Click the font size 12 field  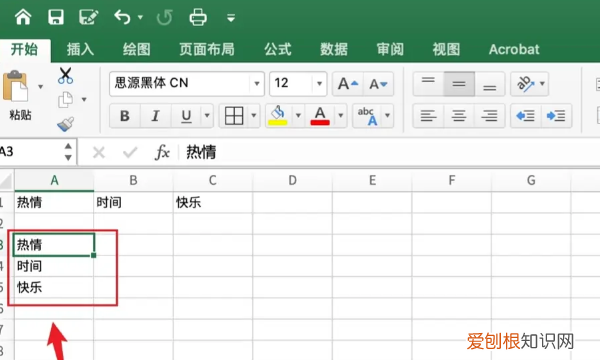coord(291,83)
